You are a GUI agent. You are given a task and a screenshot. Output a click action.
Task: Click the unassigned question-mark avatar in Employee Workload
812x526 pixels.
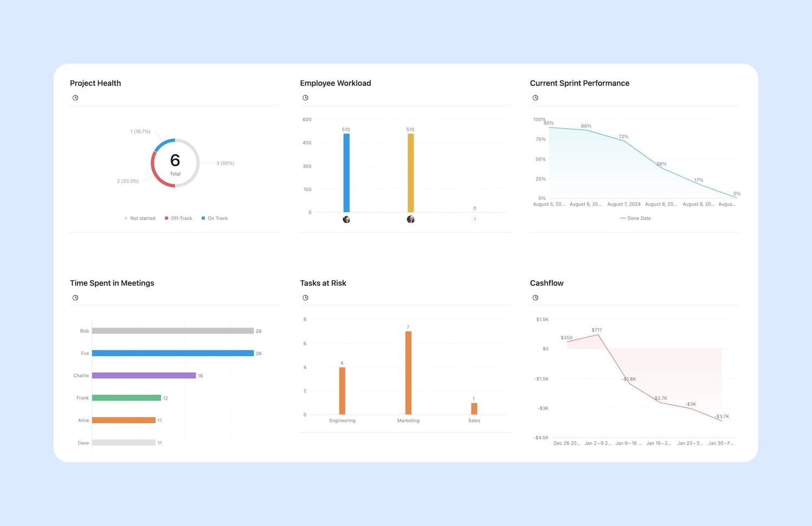[475, 219]
